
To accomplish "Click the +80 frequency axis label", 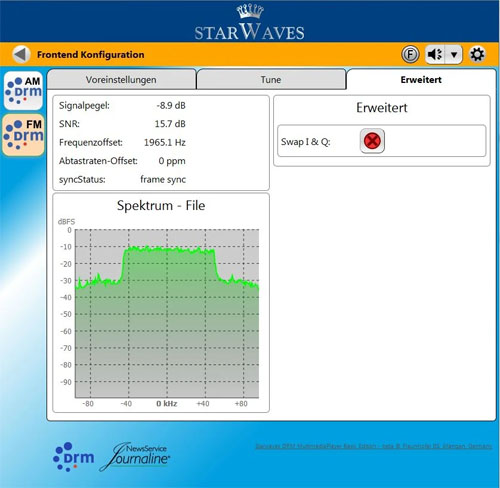I will click(241, 404).
